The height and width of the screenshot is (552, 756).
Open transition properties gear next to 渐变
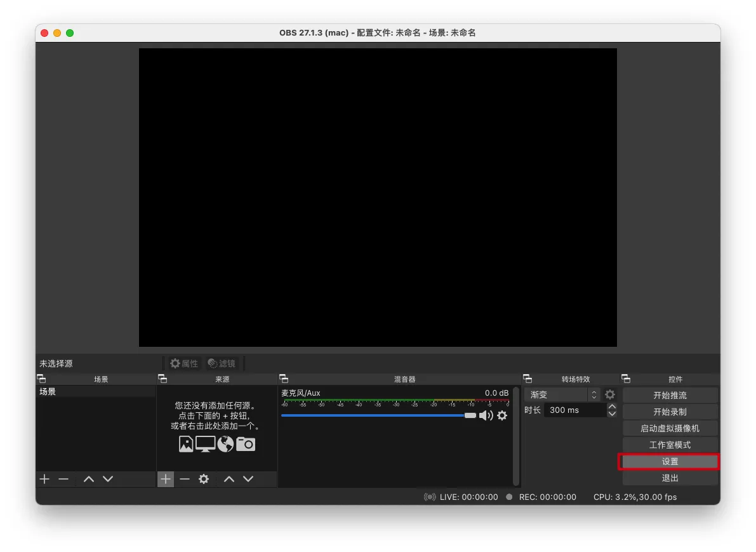tap(610, 394)
